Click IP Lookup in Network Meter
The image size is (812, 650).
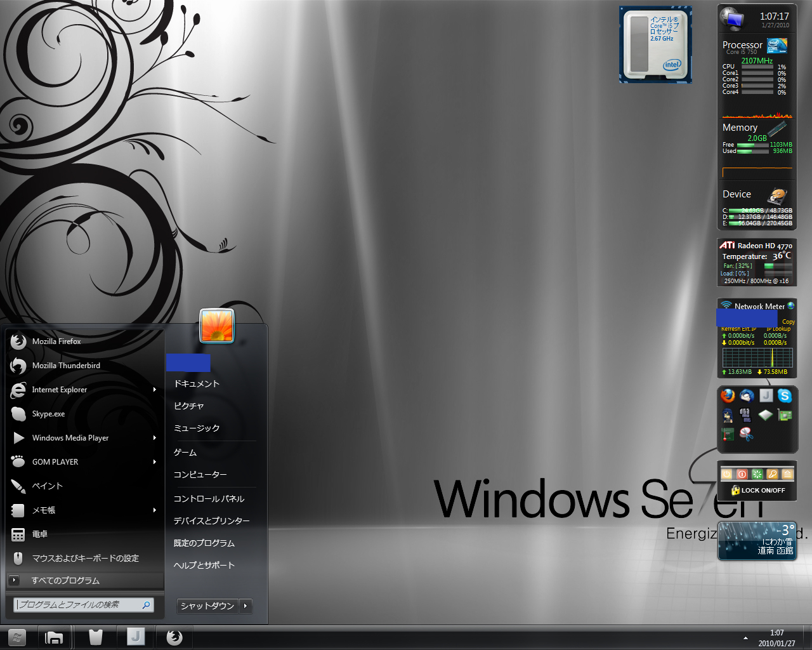(778, 329)
